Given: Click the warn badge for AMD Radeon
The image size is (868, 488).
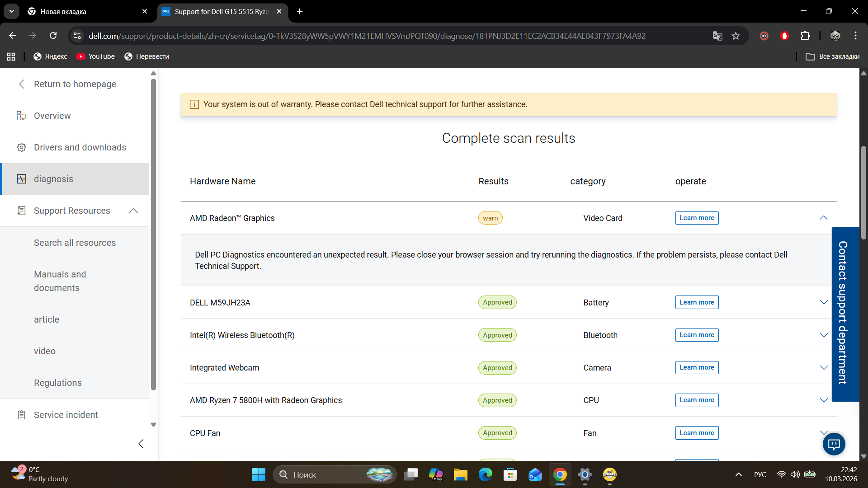Looking at the screenshot, I should pos(490,218).
